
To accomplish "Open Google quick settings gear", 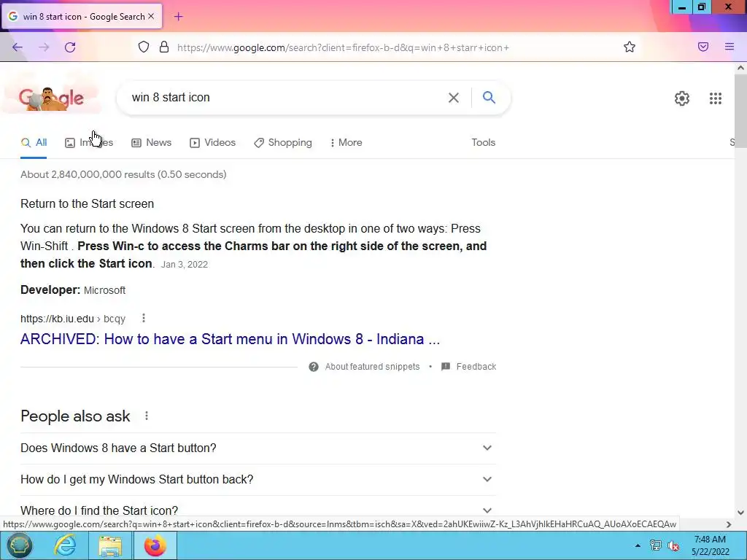I will click(x=682, y=98).
